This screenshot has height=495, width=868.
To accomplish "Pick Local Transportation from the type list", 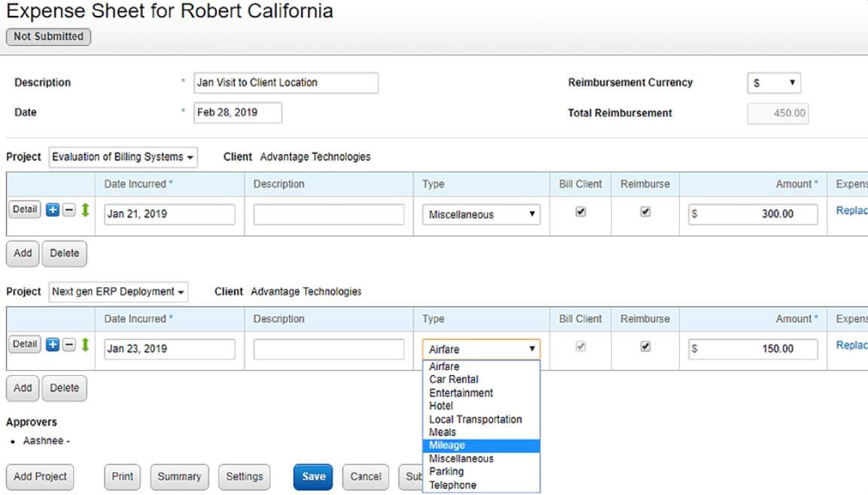I will (x=475, y=419).
